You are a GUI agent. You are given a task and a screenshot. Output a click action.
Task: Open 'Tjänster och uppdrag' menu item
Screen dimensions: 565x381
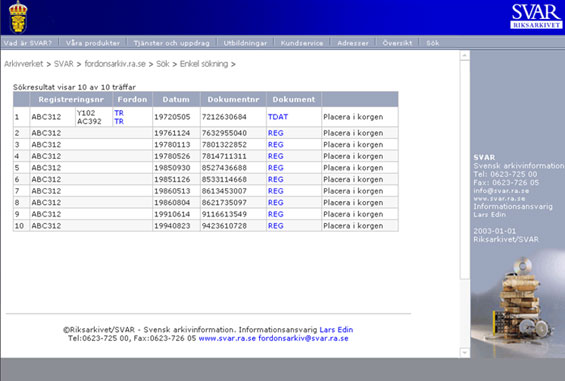(x=172, y=43)
